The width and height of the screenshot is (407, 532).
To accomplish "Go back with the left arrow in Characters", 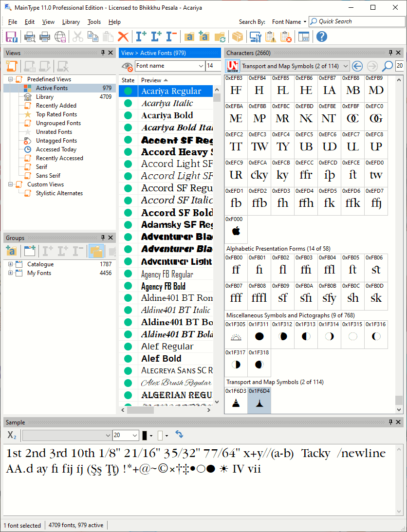I will [357, 66].
